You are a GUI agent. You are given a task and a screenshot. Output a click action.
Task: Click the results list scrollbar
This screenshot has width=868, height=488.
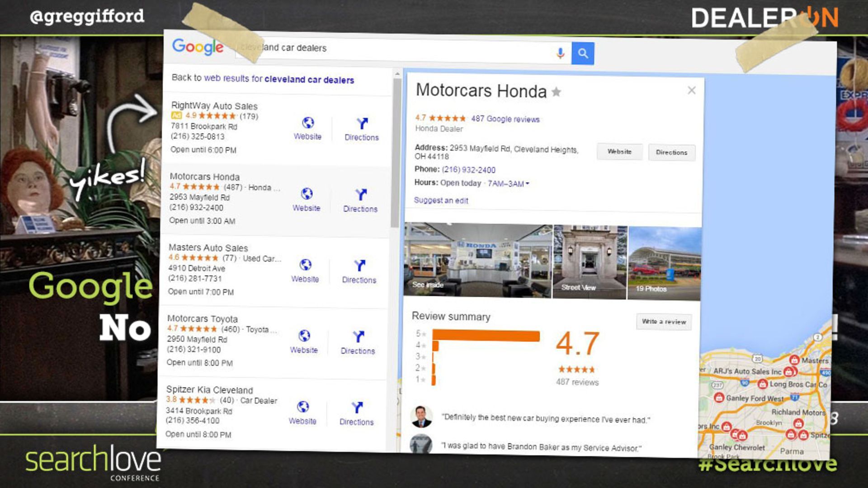tap(396, 154)
